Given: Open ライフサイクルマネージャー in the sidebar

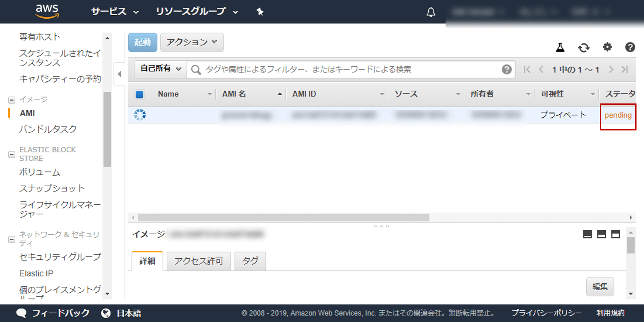Looking at the screenshot, I should click(60, 209).
